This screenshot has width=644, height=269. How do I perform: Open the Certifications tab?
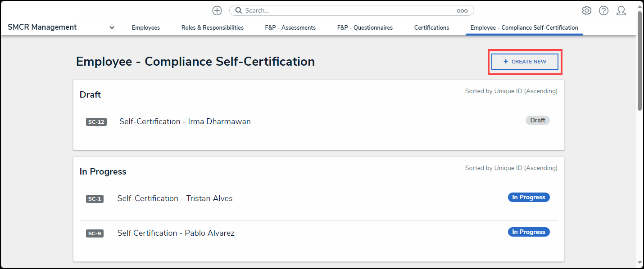pos(431,27)
